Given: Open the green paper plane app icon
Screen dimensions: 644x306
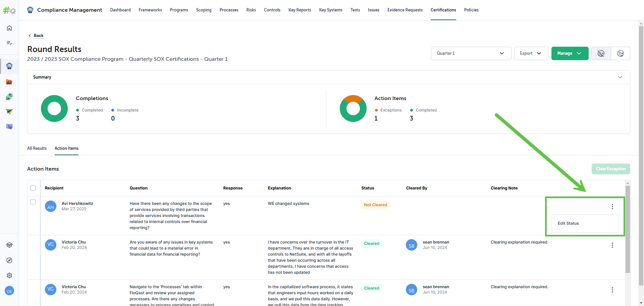Looking at the screenshot, I should [x=9, y=112].
